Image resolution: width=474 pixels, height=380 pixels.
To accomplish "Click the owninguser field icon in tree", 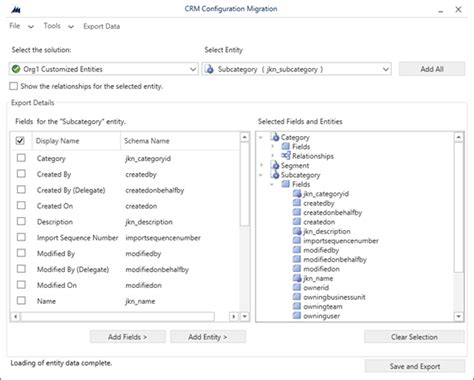I will (297, 315).
